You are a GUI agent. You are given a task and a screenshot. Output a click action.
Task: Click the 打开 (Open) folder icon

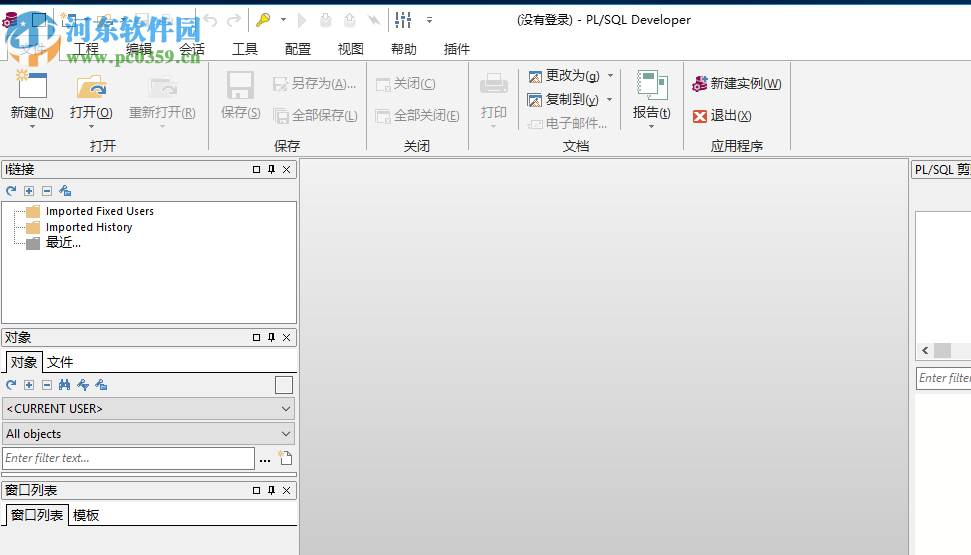click(91, 87)
